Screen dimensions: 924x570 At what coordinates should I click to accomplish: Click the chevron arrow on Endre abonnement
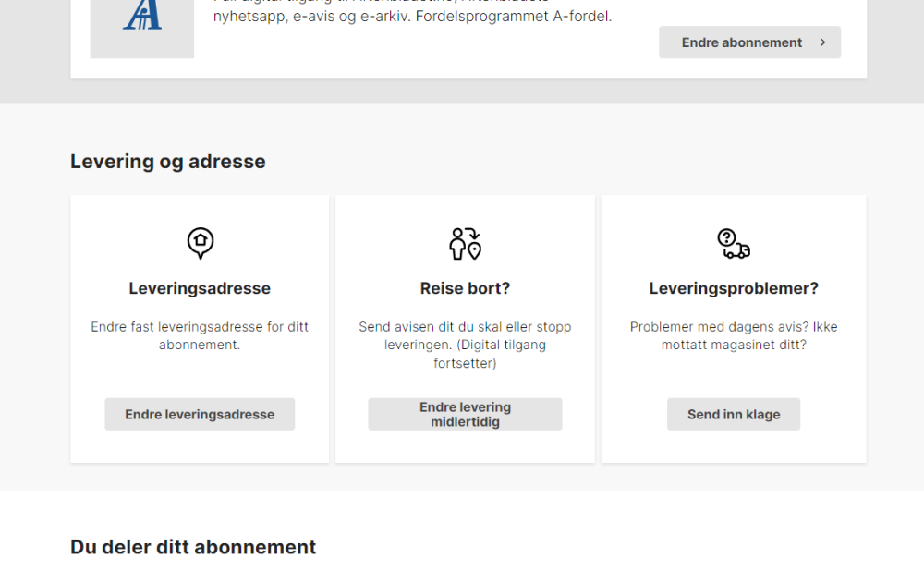click(822, 42)
